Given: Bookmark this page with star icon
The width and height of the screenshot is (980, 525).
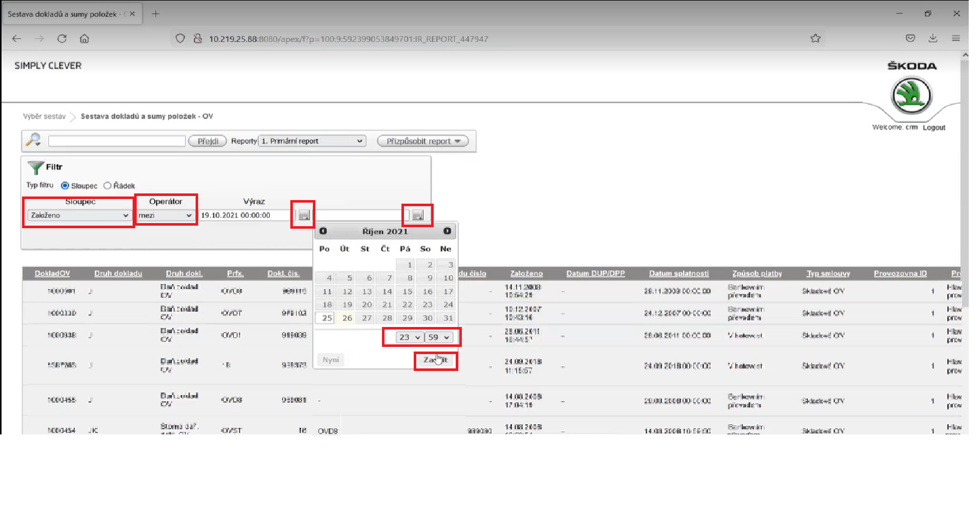Looking at the screenshot, I should tap(815, 38).
